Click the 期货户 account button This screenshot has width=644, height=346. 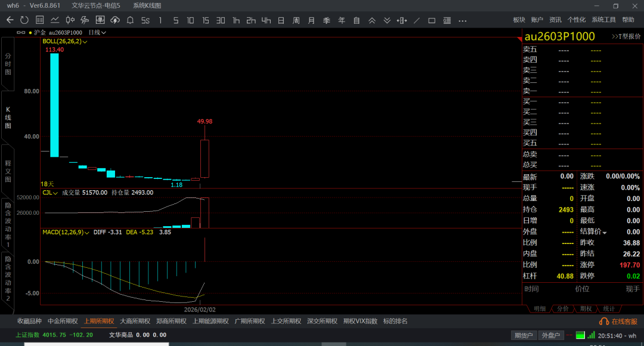[524, 335]
